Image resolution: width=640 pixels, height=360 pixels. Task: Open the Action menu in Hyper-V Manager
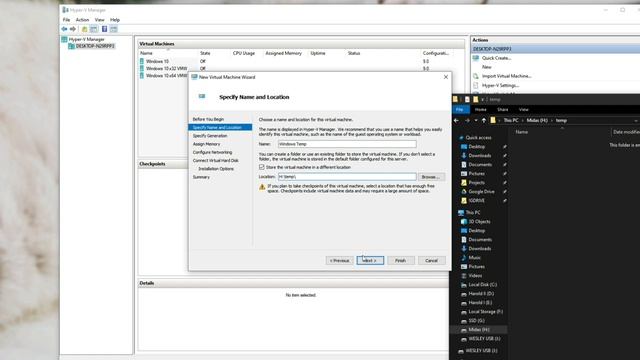pos(82,20)
